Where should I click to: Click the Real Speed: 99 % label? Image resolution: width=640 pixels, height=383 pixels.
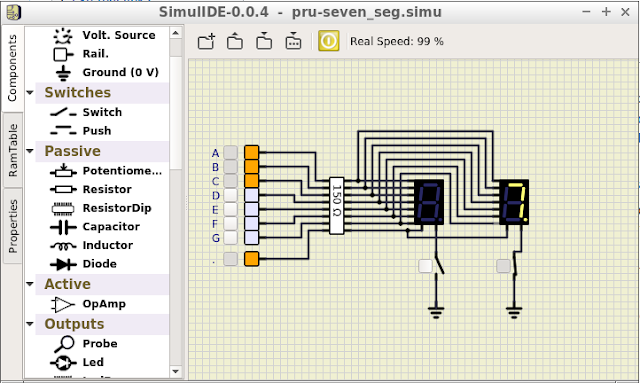(x=396, y=41)
